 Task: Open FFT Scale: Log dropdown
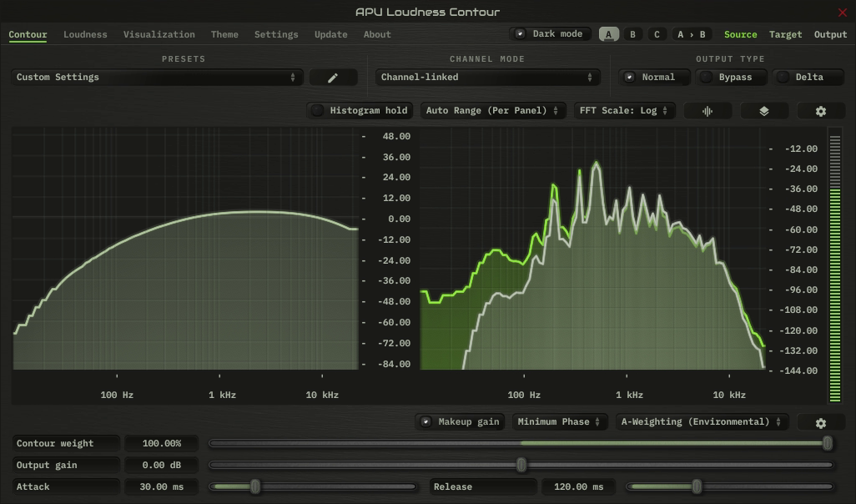pos(625,110)
